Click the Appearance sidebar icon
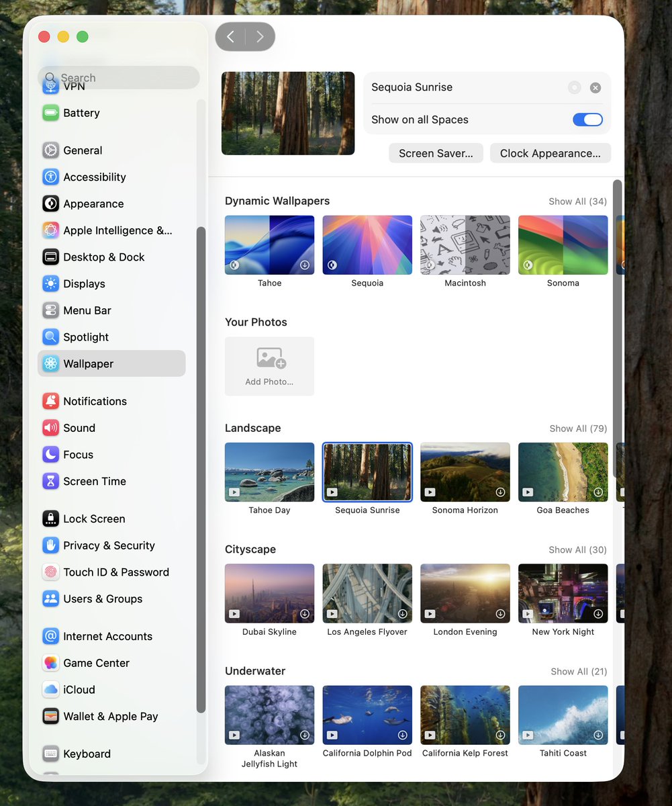Image resolution: width=672 pixels, height=806 pixels. click(51, 204)
